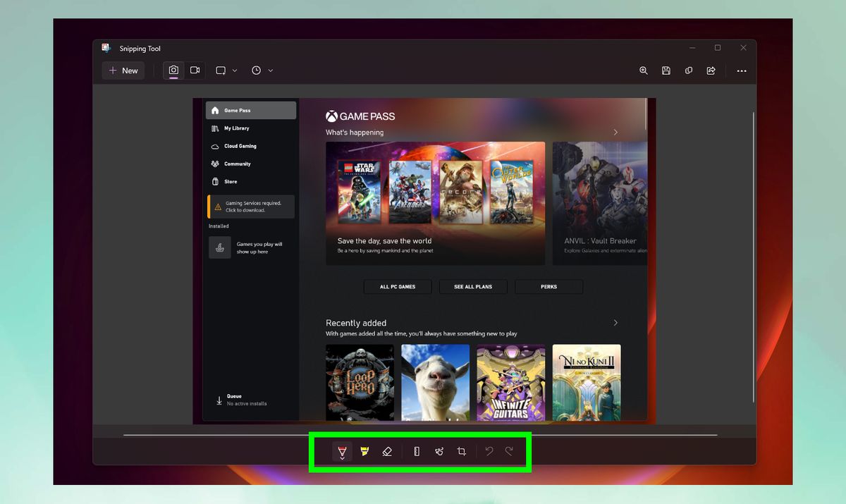Select the Eraser tool
The height and width of the screenshot is (504, 846).
click(387, 451)
